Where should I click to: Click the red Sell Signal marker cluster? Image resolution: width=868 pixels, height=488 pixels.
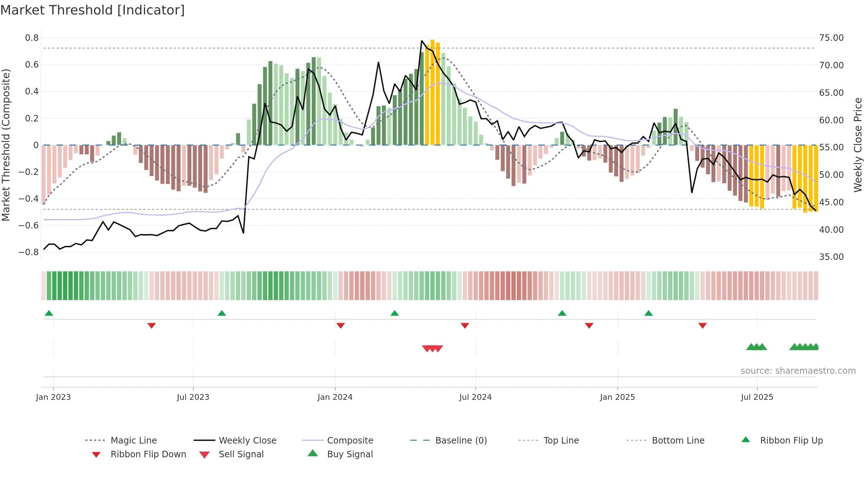[x=433, y=349]
